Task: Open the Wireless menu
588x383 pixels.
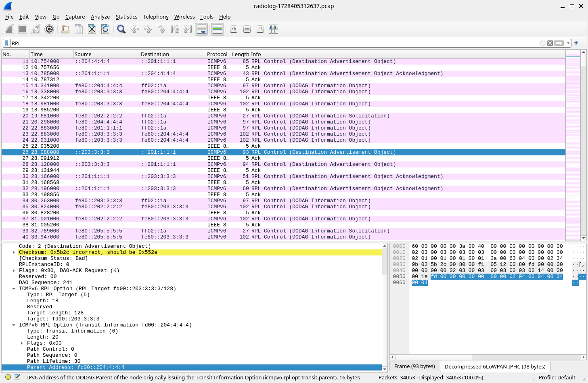Action: pyautogui.click(x=184, y=17)
